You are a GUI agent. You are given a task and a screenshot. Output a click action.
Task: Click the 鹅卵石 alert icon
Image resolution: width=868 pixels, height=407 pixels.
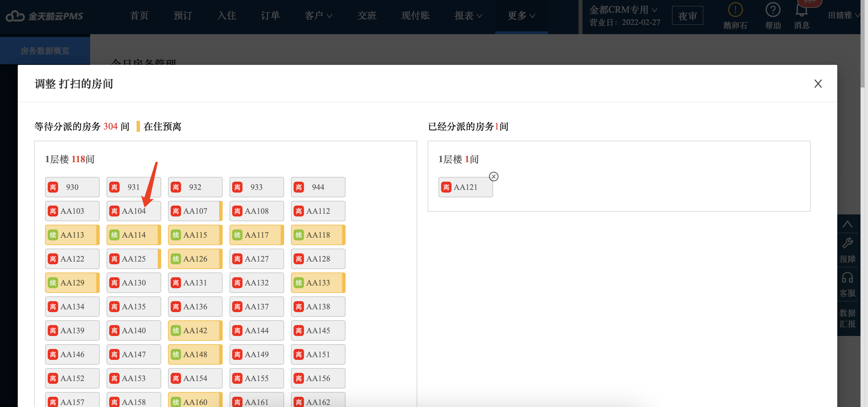pos(735,10)
